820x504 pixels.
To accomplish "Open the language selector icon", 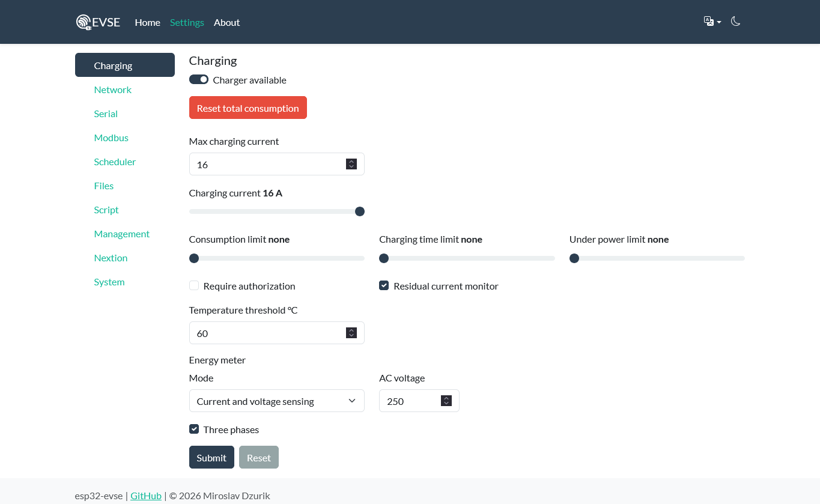I will click(x=712, y=22).
